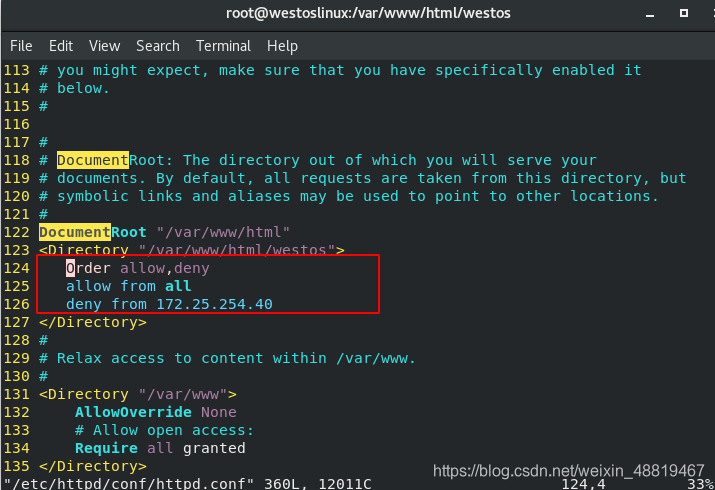The image size is (715, 490).
Task: Click 'allow,deny' on line 124
Action: [165, 268]
